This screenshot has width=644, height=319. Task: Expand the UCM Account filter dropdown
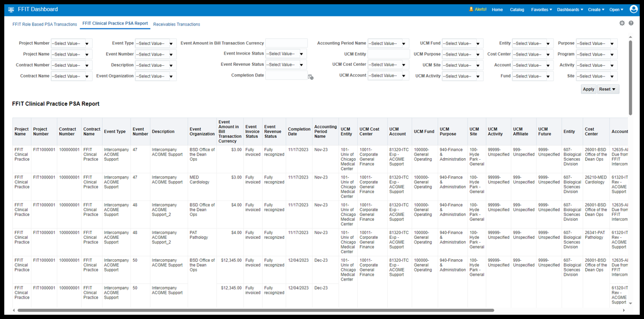[388, 76]
